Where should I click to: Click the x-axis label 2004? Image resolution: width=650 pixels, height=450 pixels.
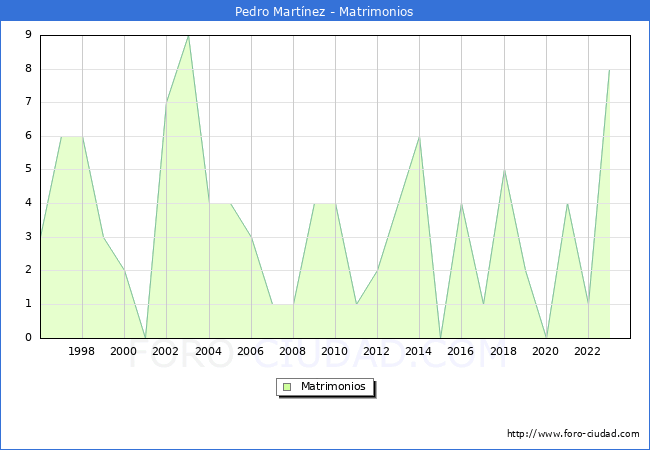click(x=209, y=351)
